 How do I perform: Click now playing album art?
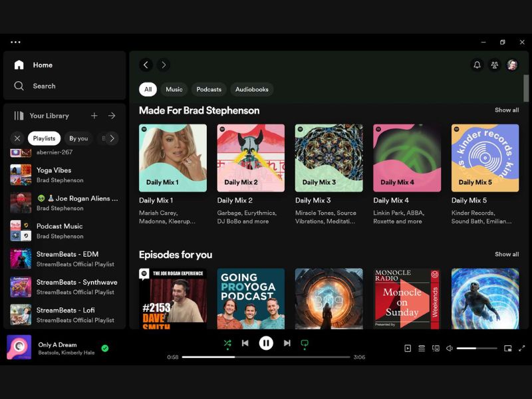[x=19, y=347]
